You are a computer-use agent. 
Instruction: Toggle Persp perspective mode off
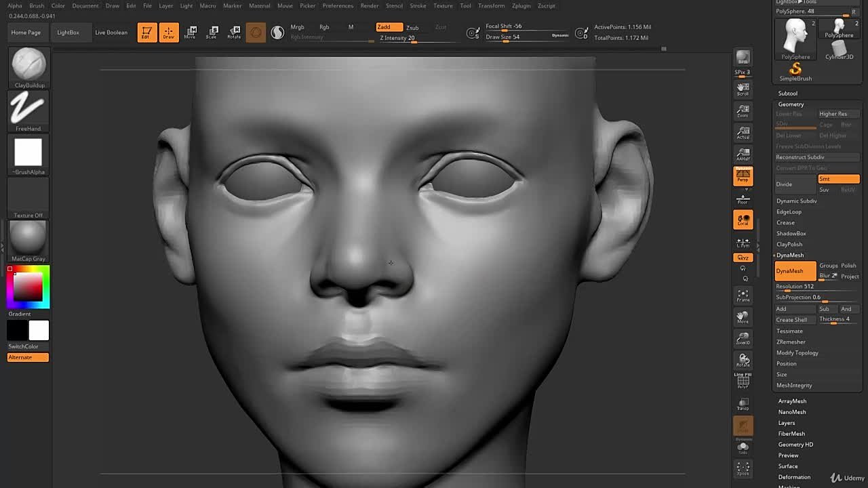[x=743, y=176]
